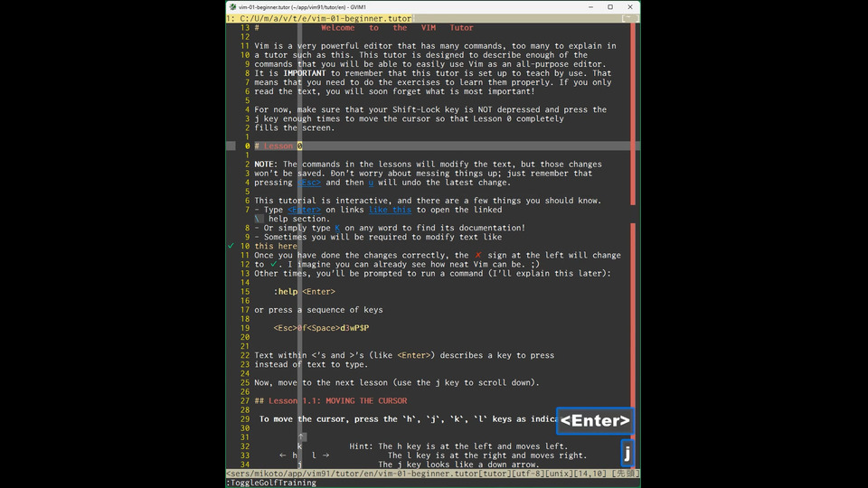Click the bold NOTE: label

(x=266, y=164)
